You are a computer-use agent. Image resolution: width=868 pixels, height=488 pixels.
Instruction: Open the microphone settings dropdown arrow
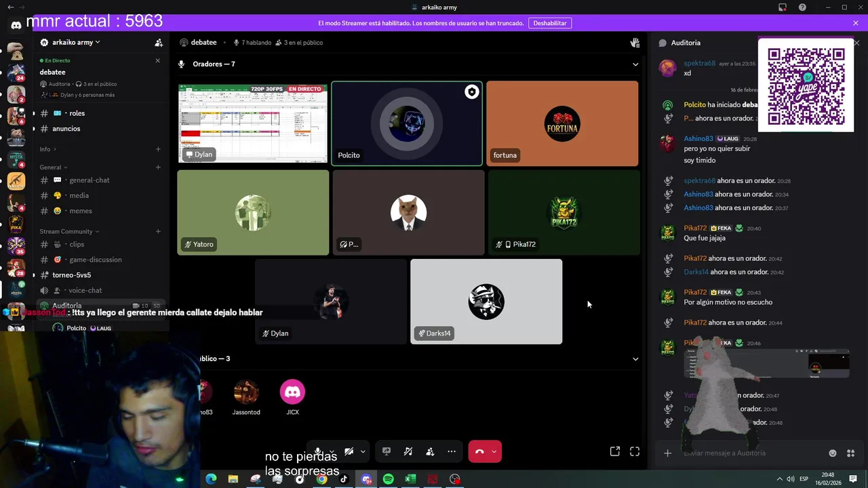coord(332,451)
